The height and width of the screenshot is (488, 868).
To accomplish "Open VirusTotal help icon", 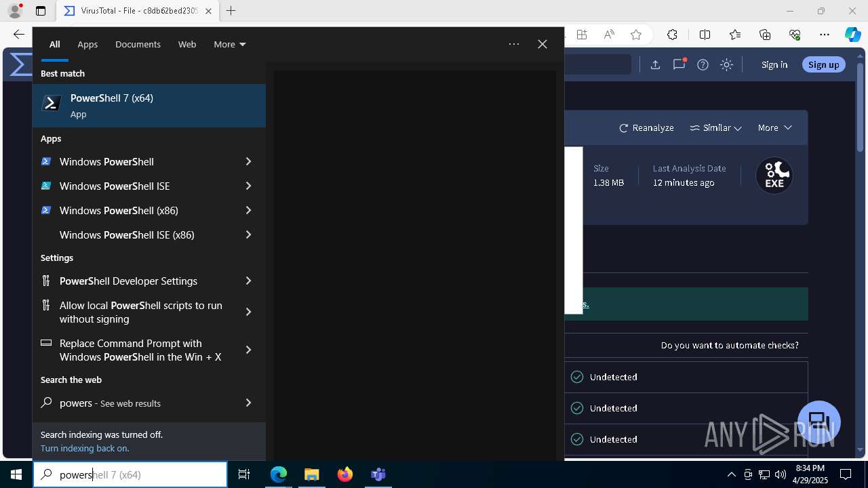I will click(703, 64).
